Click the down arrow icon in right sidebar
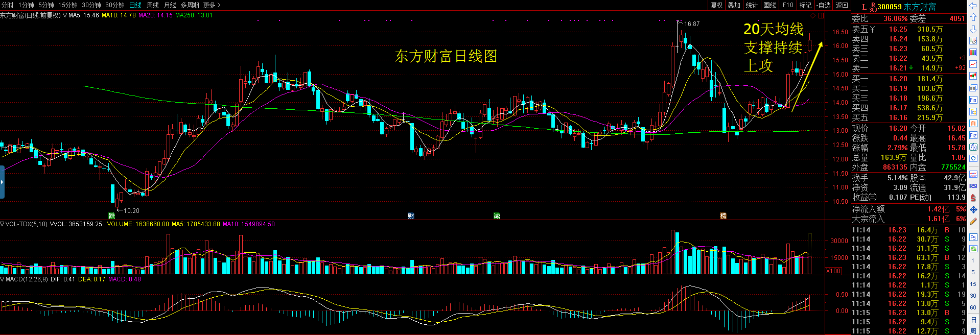This screenshot has height=335, width=980. [x=973, y=30]
